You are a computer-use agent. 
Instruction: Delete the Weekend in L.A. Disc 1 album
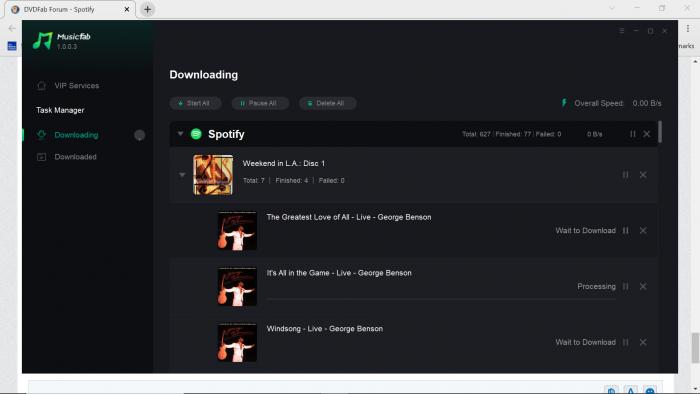(x=643, y=175)
